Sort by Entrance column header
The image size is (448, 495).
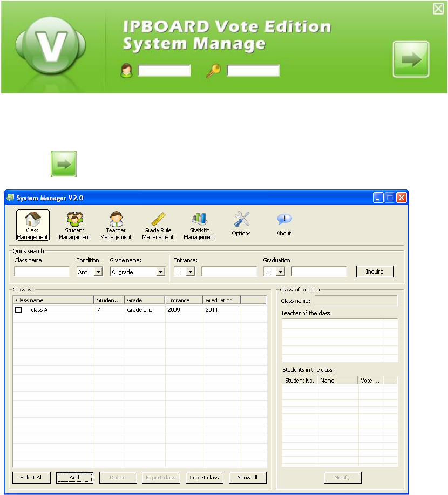pos(184,300)
